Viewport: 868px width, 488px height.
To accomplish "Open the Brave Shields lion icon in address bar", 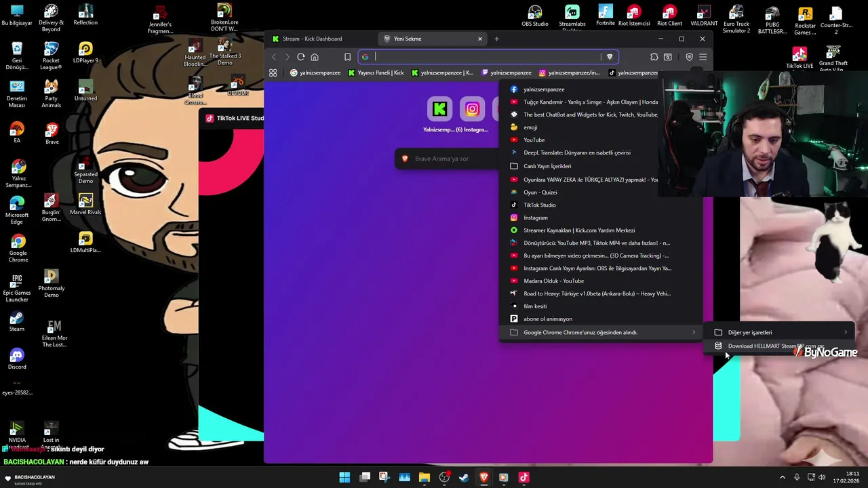I will pyautogui.click(x=610, y=57).
